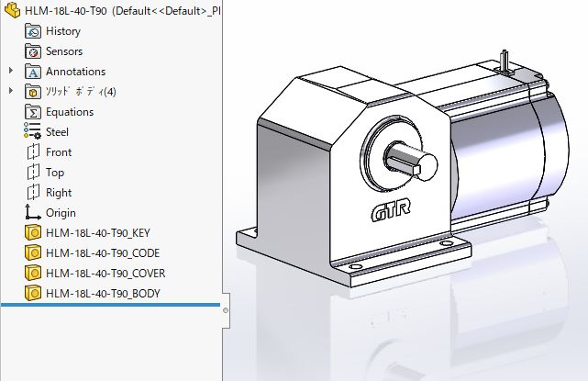This screenshot has height=381, width=588.
Task: Click the icon of HLM-18L-40-T90_COVER feature
Action: (33, 273)
